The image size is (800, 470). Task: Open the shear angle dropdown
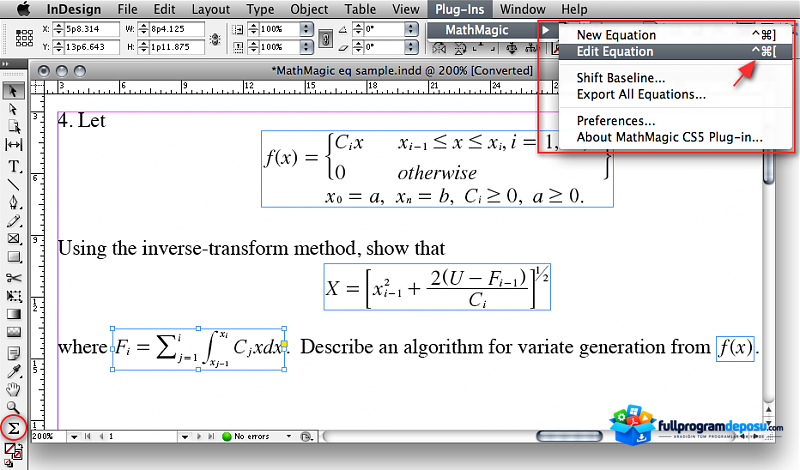pos(411,47)
